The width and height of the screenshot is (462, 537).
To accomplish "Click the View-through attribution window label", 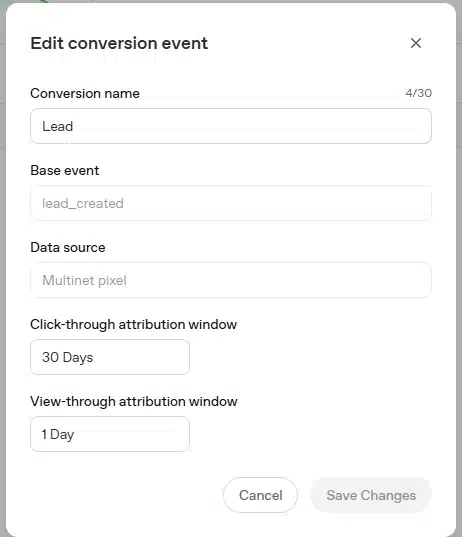I will (x=134, y=401).
